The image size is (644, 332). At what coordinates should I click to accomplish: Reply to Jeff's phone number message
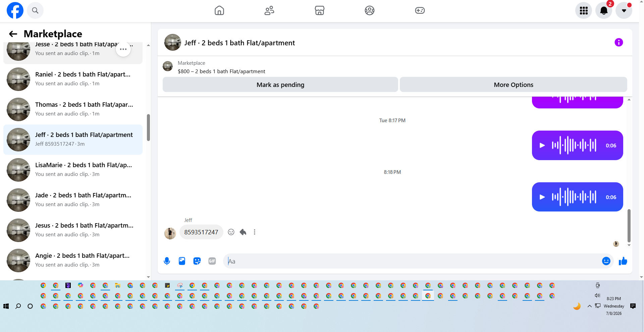point(243,232)
